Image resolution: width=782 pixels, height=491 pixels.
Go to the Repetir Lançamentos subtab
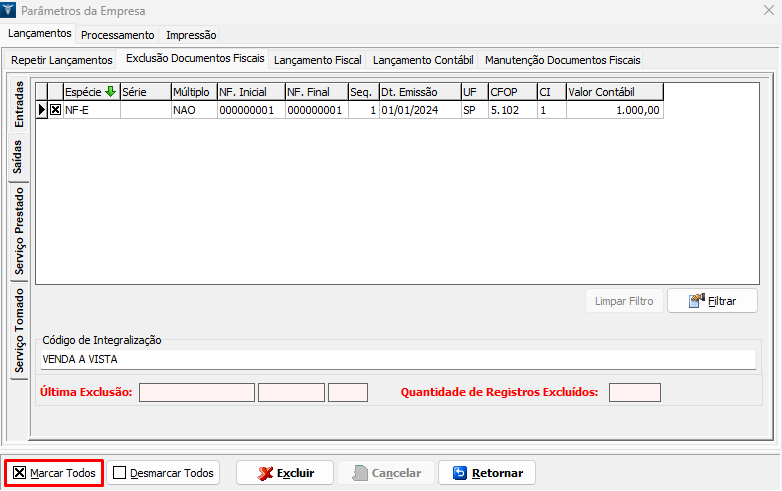(x=62, y=60)
